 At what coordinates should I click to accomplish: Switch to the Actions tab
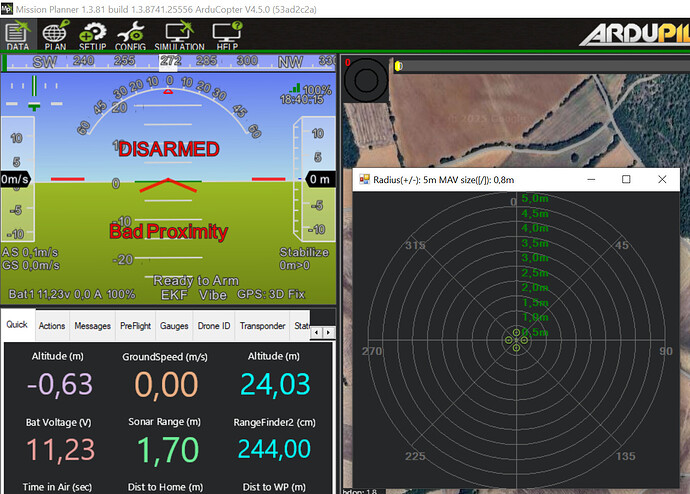pyautogui.click(x=52, y=325)
